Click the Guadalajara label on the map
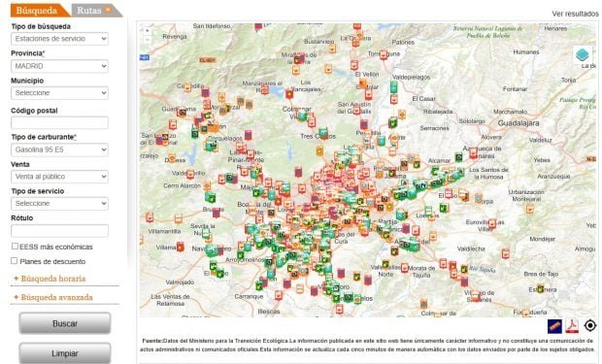This screenshot has height=364, width=602. (x=518, y=123)
